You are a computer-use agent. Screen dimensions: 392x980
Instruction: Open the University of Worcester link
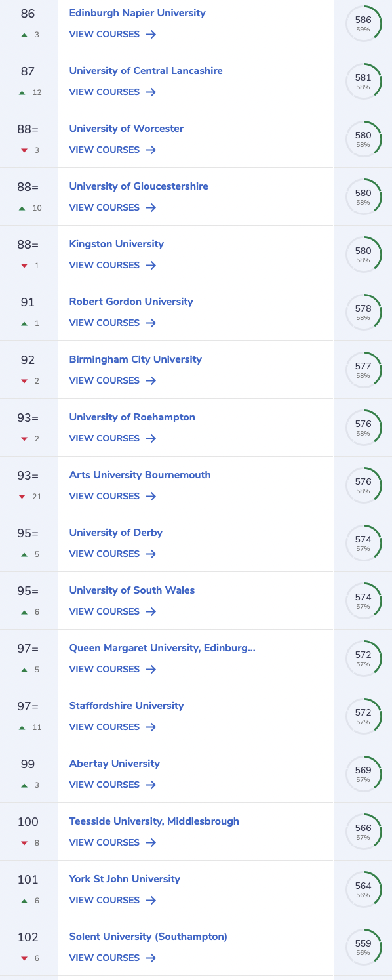point(127,129)
